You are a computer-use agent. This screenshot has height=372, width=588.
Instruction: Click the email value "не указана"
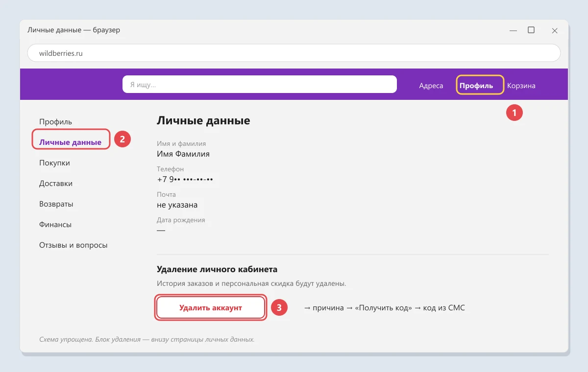pyautogui.click(x=177, y=205)
